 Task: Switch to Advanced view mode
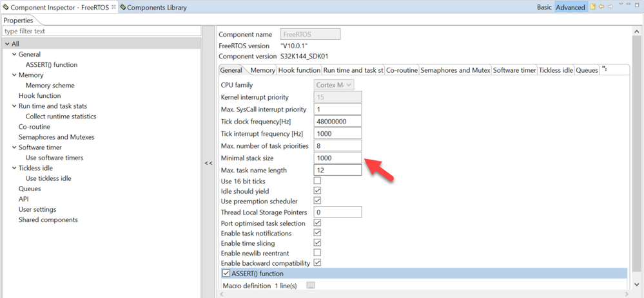[570, 7]
